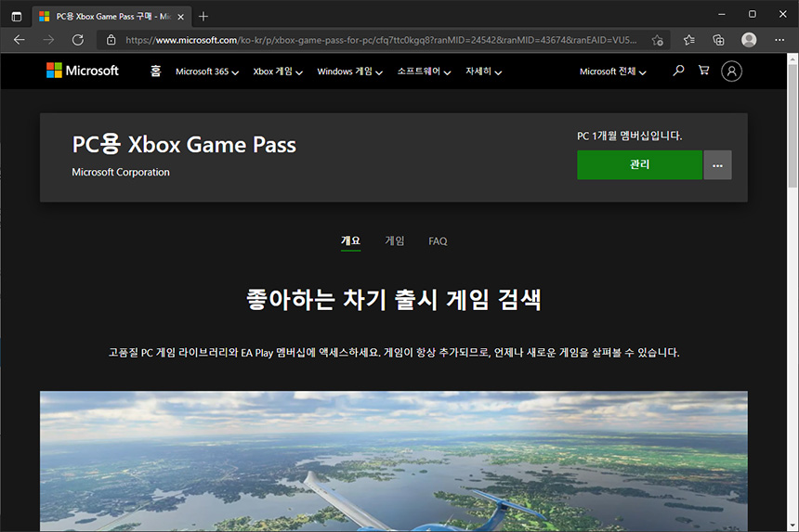This screenshot has width=799, height=532.
Task: Expand the 자세히 menu
Action: pyautogui.click(x=483, y=71)
